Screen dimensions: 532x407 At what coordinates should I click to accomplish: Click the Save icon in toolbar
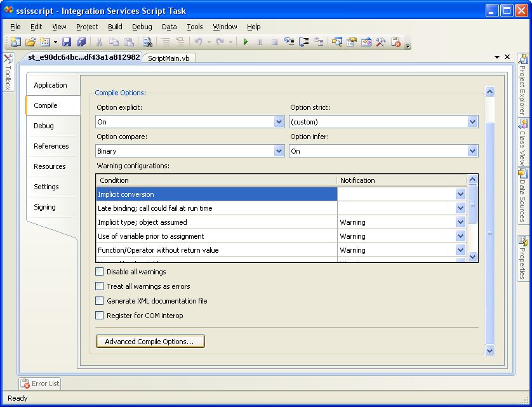tap(66, 43)
